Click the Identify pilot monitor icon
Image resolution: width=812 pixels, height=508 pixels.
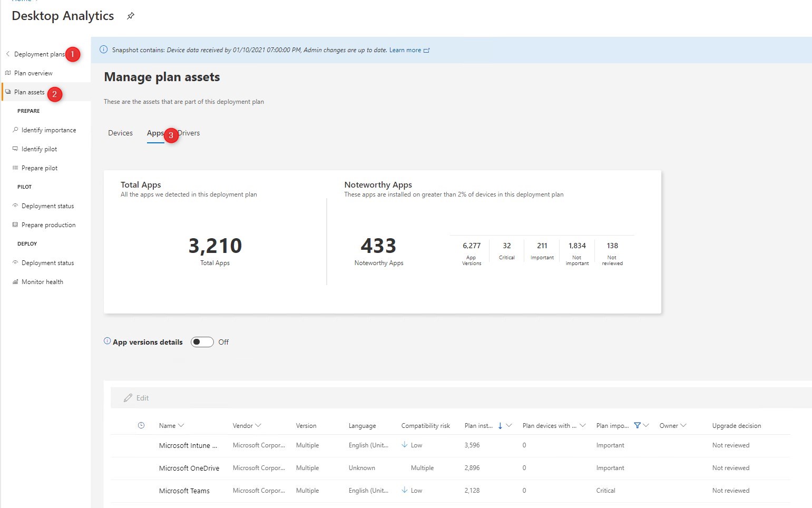tap(15, 149)
